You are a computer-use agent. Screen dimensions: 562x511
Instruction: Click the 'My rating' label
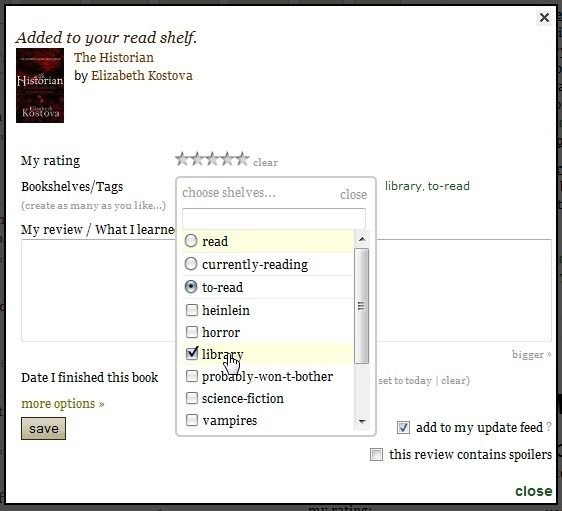click(51, 161)
